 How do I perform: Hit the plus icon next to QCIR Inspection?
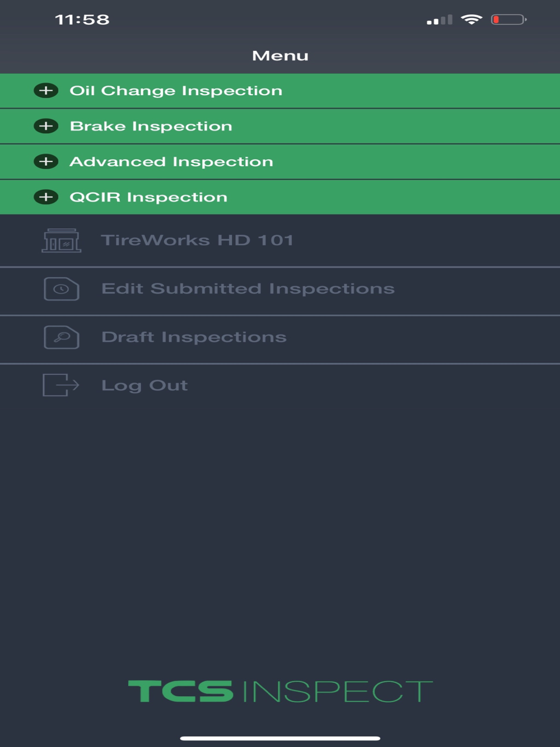pyautogui.click(x=46, y=197)
